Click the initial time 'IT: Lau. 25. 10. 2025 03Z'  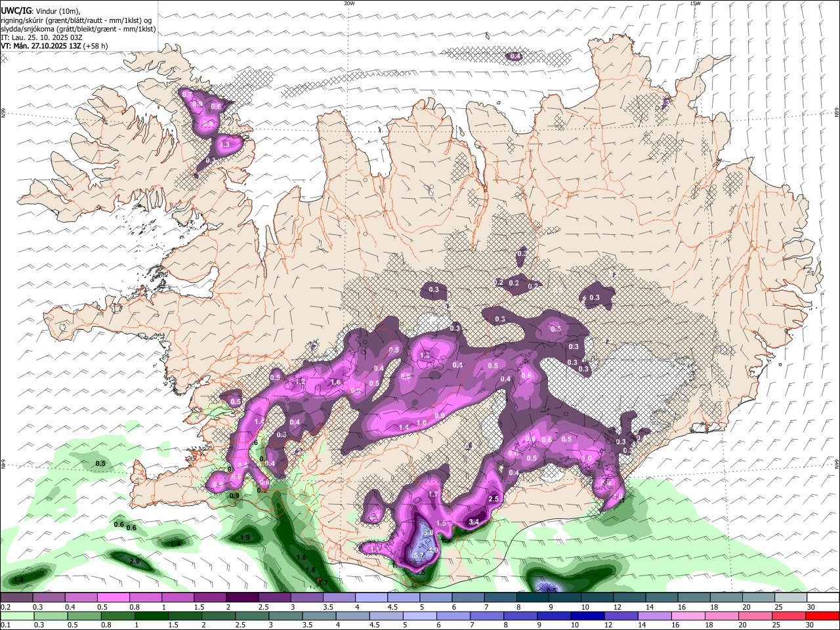[x=41, y=37]
